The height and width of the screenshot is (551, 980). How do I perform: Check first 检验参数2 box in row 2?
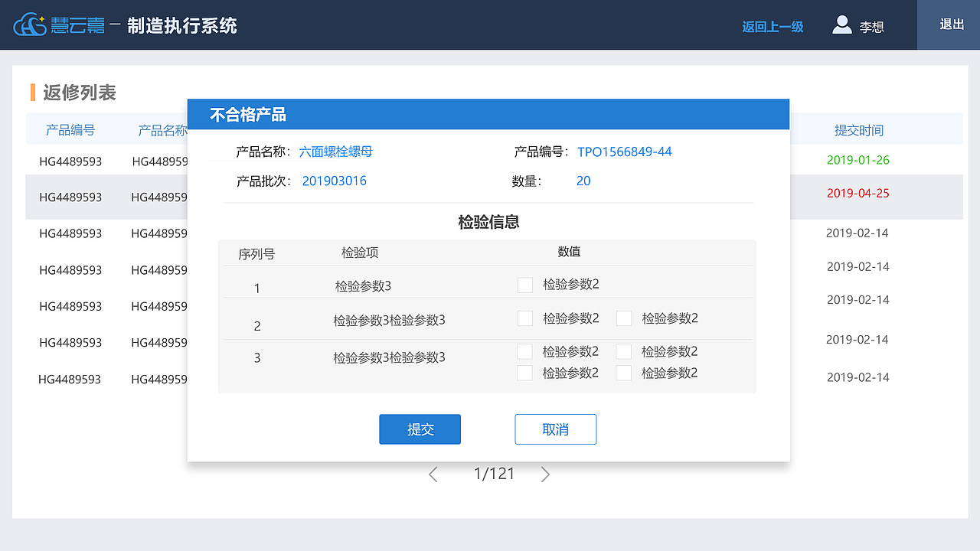tap(525, 318)
